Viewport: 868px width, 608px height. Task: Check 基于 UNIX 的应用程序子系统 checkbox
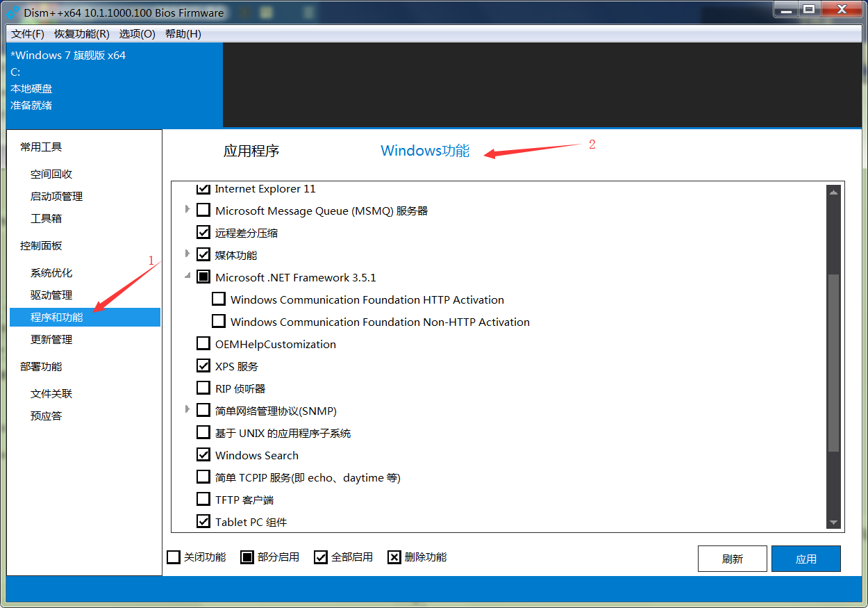[x=203, y=433]
